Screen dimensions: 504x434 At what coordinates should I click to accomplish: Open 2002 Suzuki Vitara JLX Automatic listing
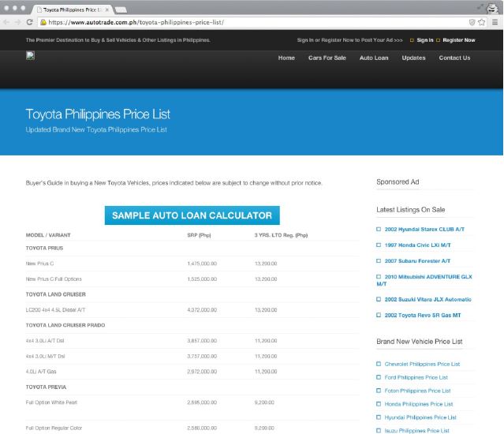[x=427, y=299]
